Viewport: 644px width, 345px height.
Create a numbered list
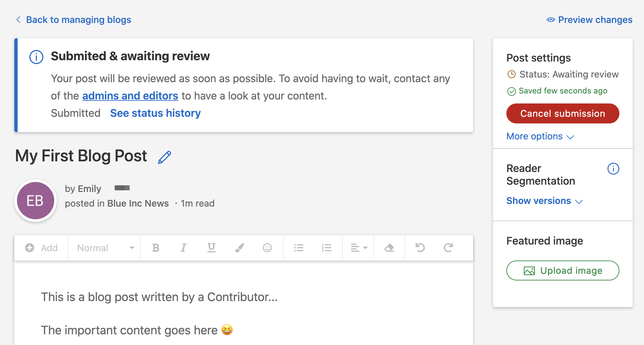(x=326, y=248)
